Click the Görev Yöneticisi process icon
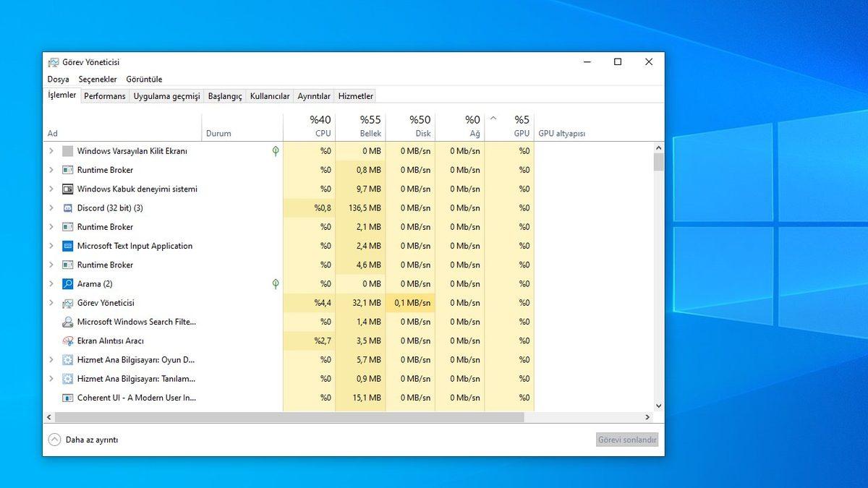868x488 pixels. pos(67,303)
